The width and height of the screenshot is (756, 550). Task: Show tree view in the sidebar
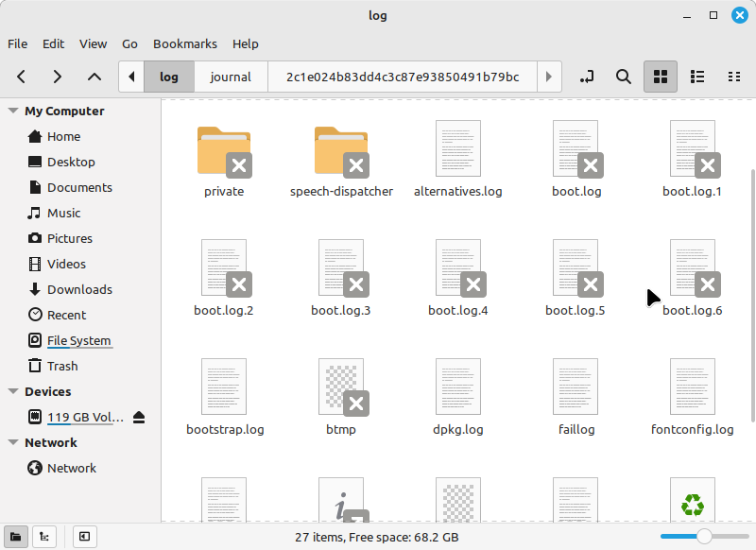[44, 537]
